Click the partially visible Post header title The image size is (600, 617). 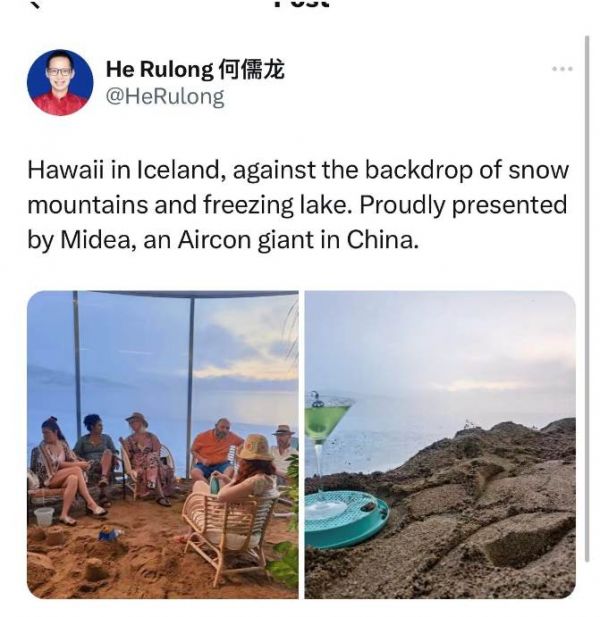[x=301, y=4]
